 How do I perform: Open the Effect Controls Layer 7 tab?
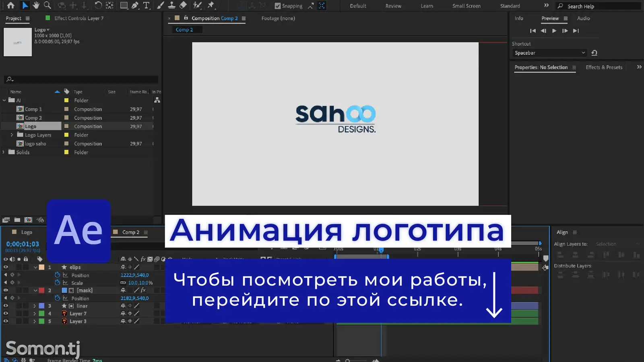[79, 19]
